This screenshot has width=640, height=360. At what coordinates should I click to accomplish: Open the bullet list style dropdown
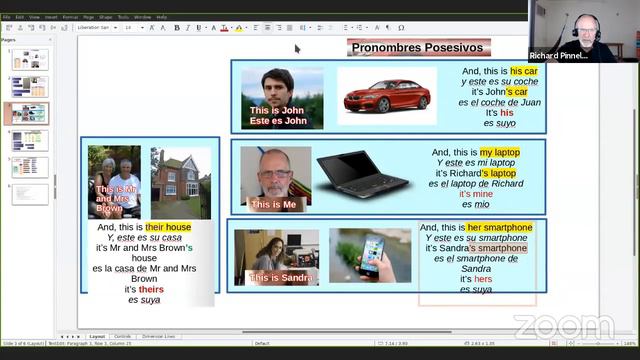tap(352, 28)
